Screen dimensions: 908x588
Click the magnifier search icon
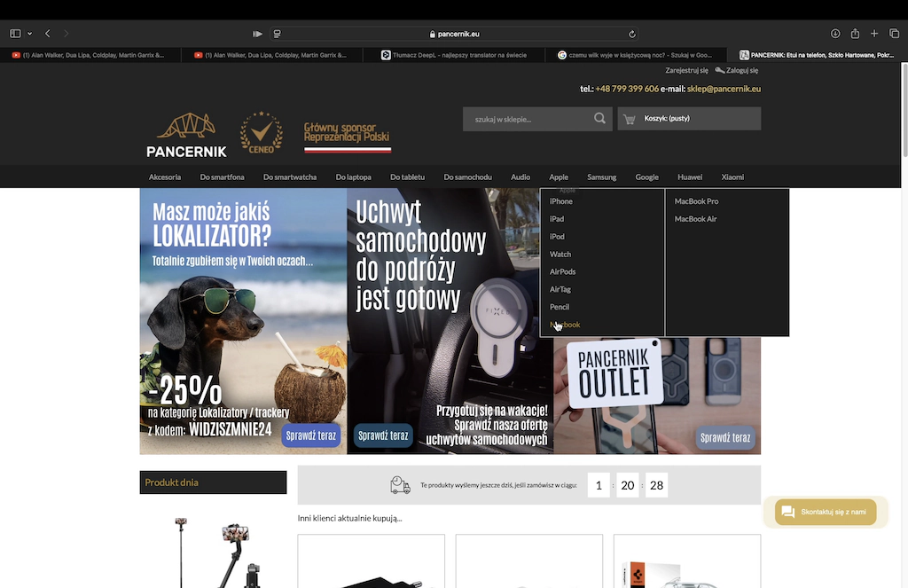pyautogui.click(x=600, y=119)
